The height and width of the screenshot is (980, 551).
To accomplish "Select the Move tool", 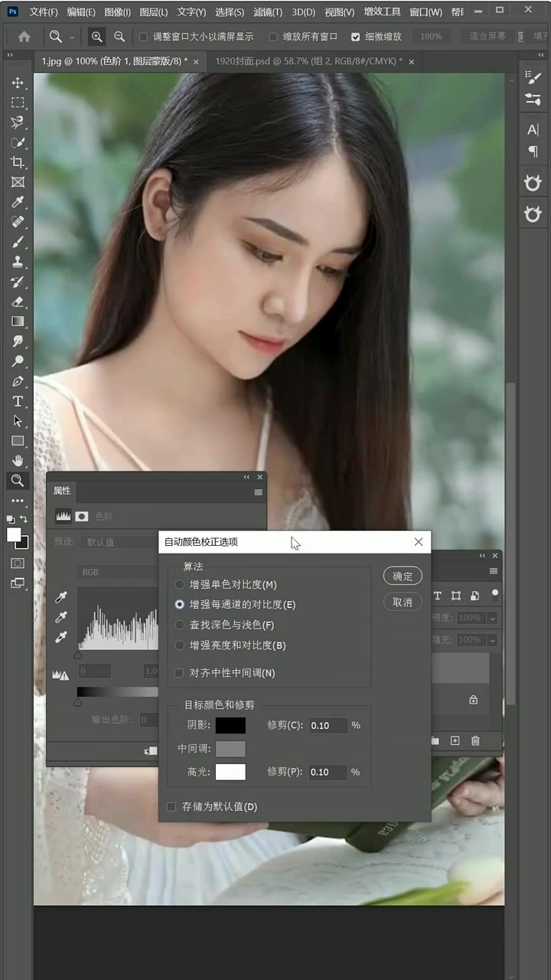I will pos(18,83).
